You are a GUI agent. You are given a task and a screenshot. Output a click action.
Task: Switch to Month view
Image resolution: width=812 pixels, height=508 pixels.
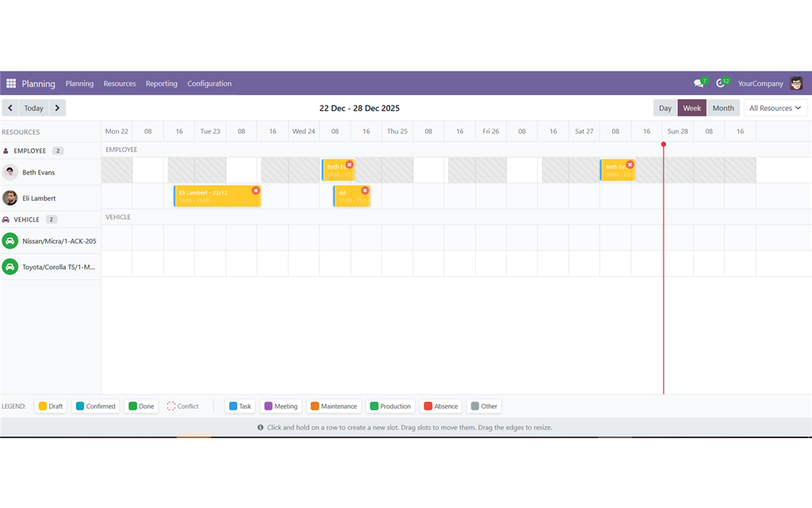click(x=723, y=108)
